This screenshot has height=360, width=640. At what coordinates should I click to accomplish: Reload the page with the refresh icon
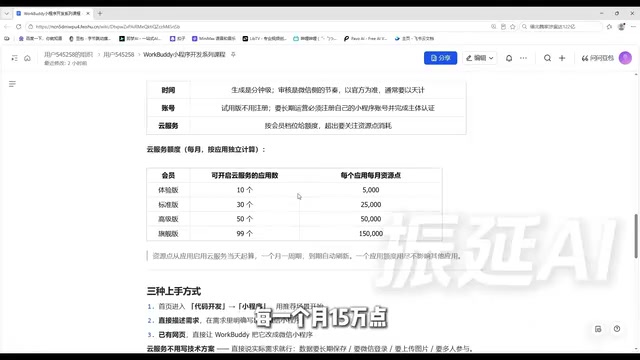coord(18,27)
